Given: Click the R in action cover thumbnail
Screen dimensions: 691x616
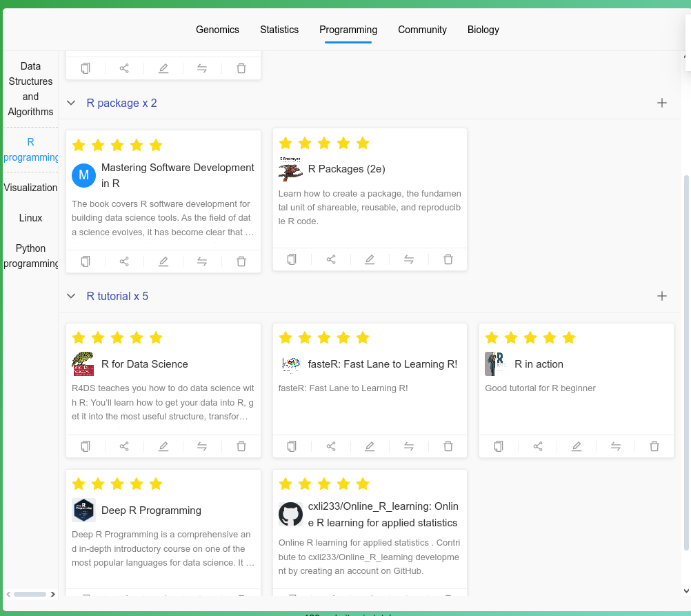Looking at the screenshot, I should [497, 364].
